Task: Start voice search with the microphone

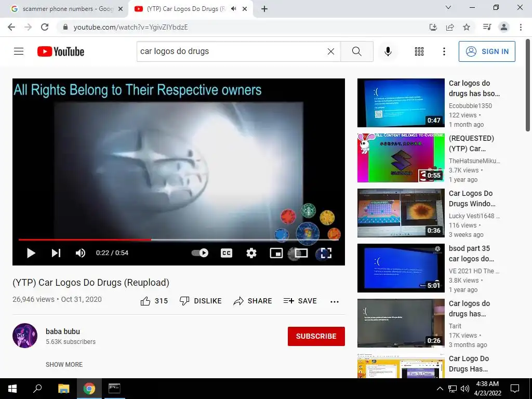Action: [388, 51]
